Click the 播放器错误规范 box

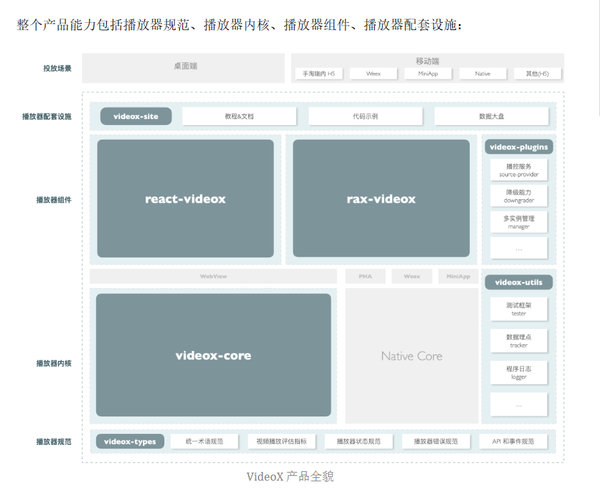click(436, 441)
